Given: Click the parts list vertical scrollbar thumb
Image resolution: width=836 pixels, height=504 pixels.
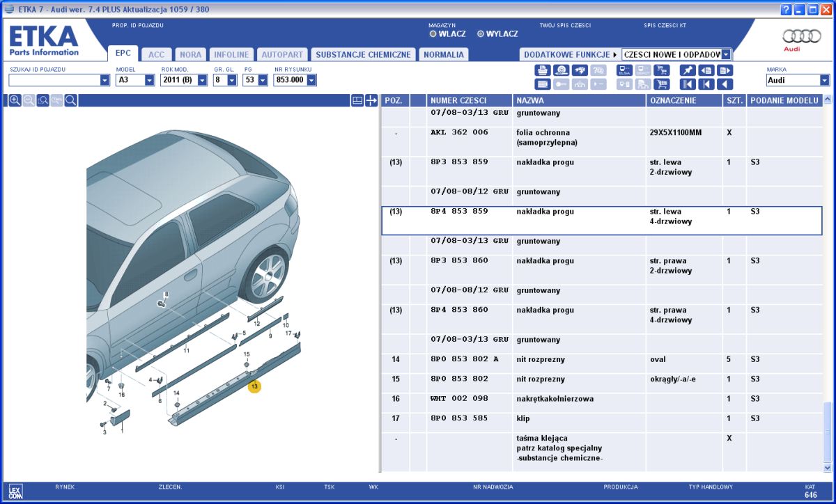Looking at the screenshot, I should click(x=828, y=431).
